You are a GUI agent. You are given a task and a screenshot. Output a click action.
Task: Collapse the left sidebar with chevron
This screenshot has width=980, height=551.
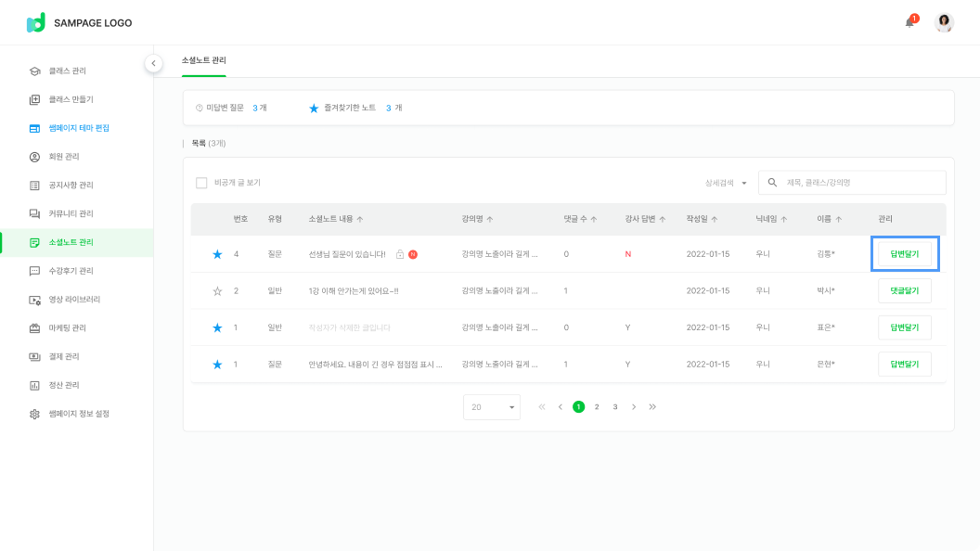153,63
